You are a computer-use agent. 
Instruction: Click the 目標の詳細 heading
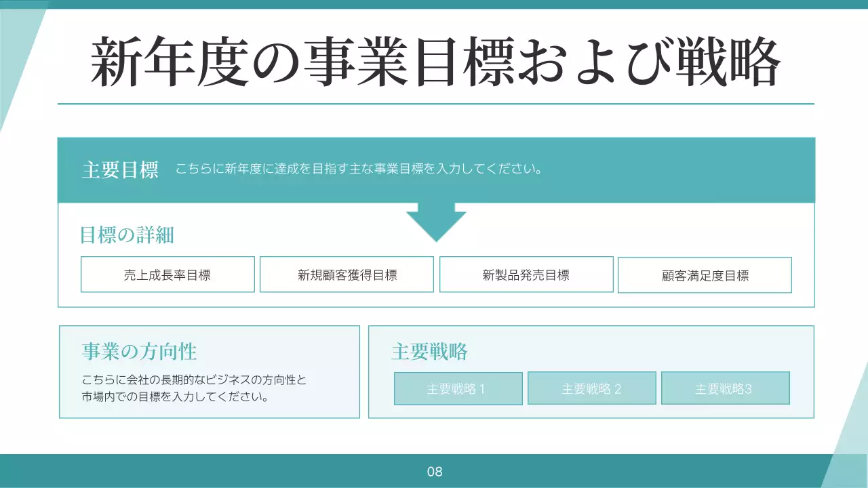click(127, 234)
